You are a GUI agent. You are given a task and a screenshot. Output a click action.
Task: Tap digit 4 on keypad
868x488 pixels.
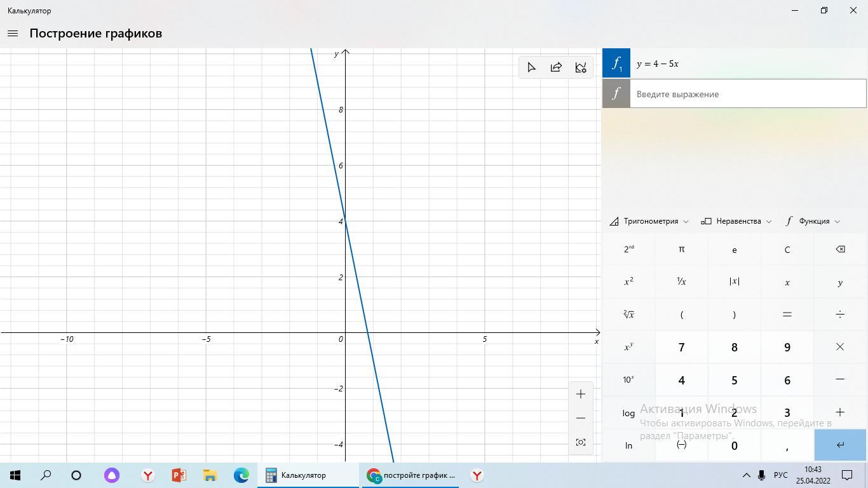coord(681,380)
